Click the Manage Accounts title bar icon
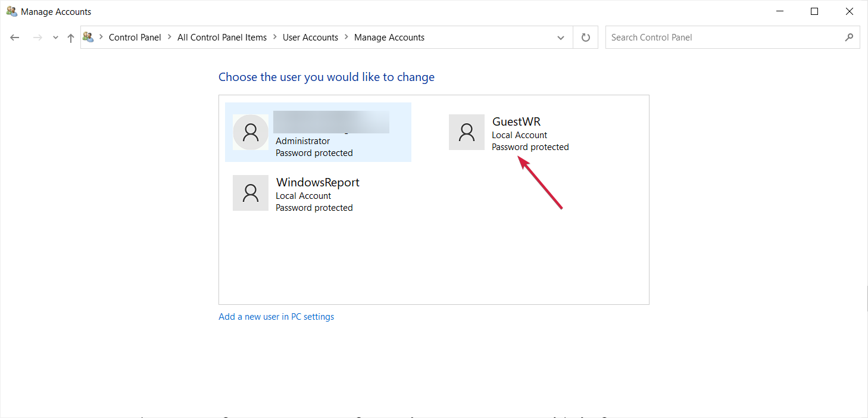The height and width of the screenshot is (418, 868). 11,11
